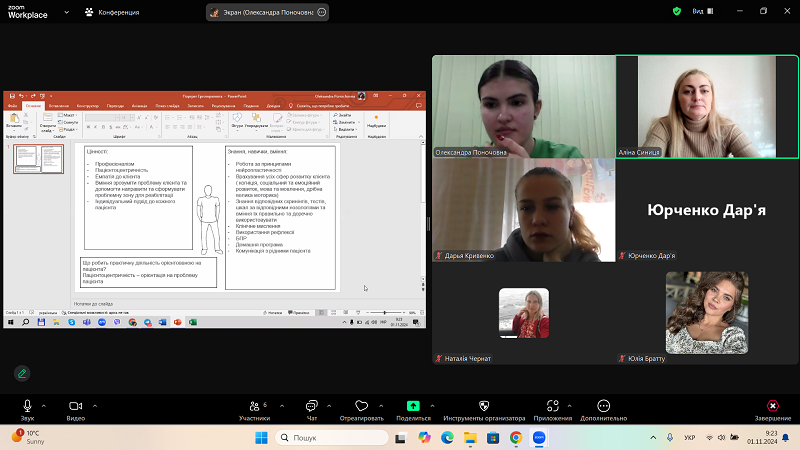Show hidden system tray icons arrow

(653, 438)
